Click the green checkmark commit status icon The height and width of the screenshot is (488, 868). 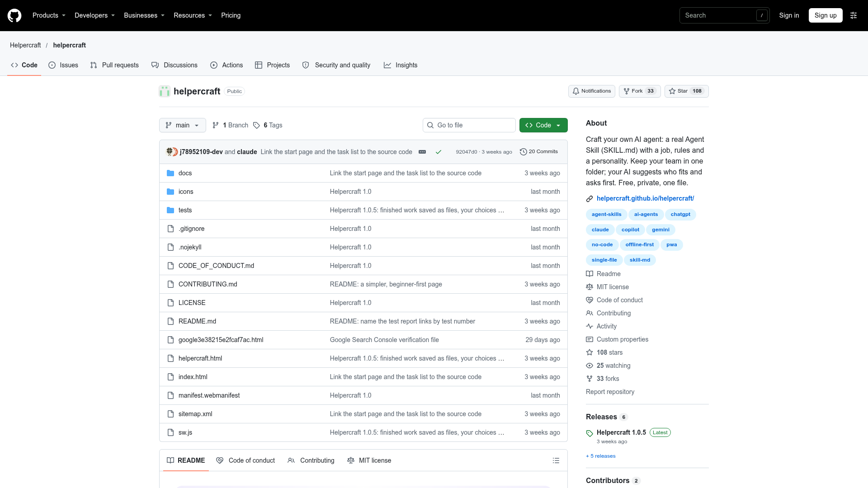tap(438, 152)
